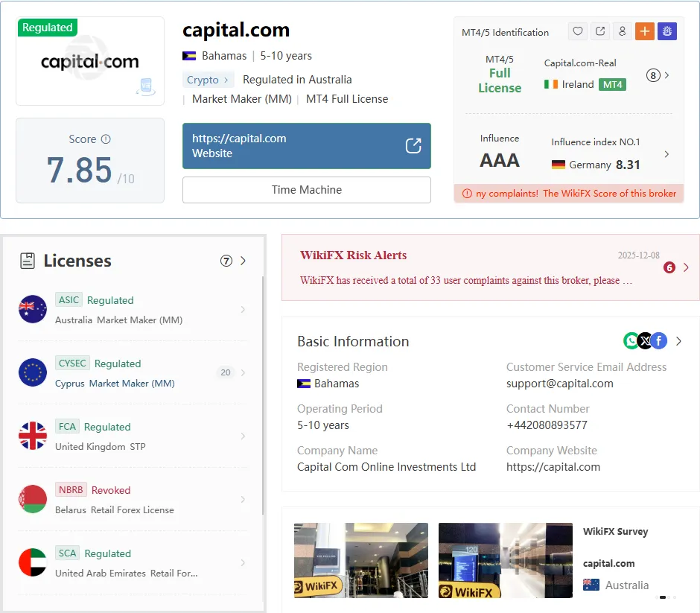Click the Crypto tag link
700x613 pixels.
click(x=208, y=80)
